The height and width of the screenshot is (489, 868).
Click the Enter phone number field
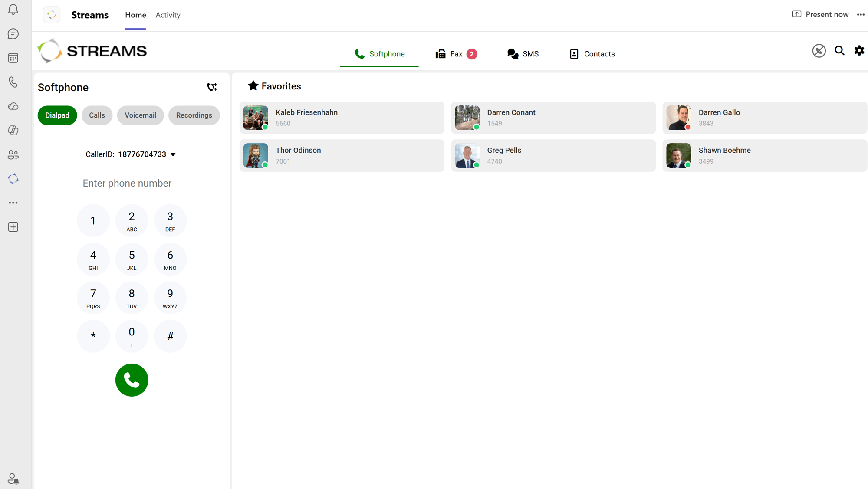127,183
